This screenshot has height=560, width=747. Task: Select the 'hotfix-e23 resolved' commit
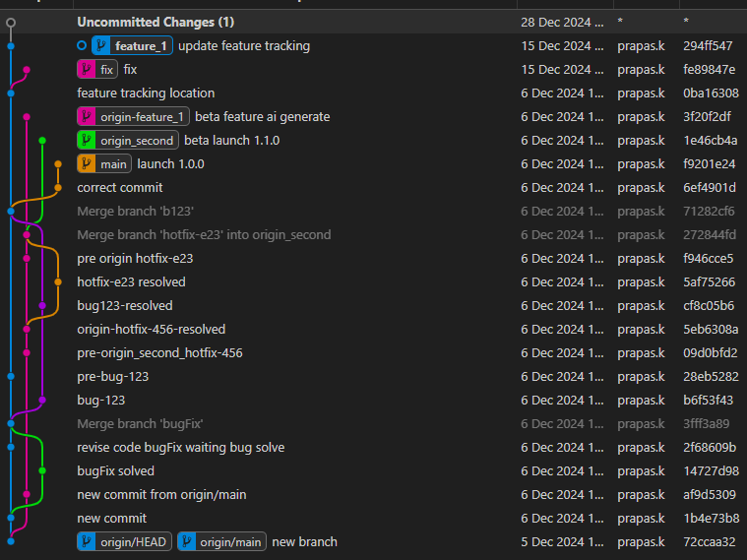coord(131,282)
